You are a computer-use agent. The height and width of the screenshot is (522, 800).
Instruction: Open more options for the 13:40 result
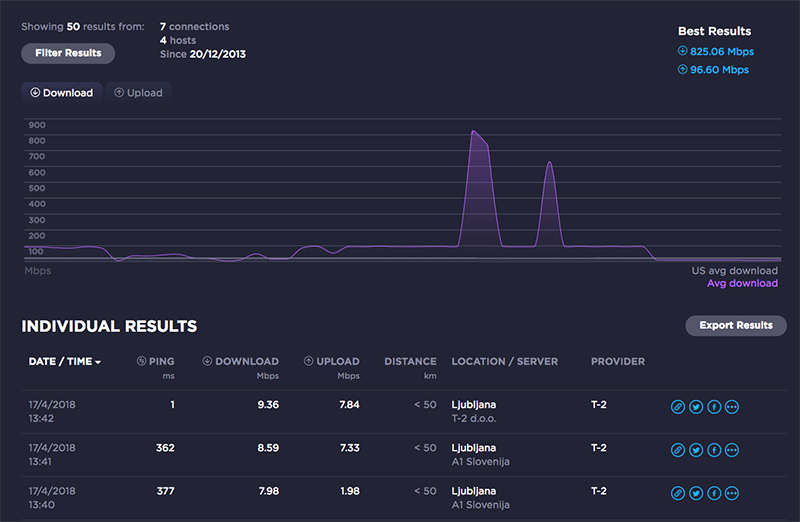coord(732,493)
